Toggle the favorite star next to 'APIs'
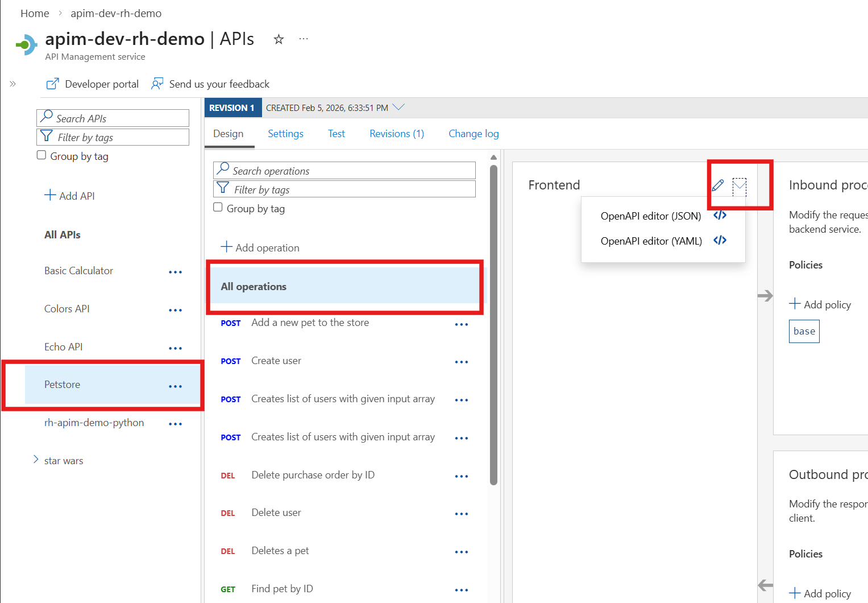 [279, 39]
